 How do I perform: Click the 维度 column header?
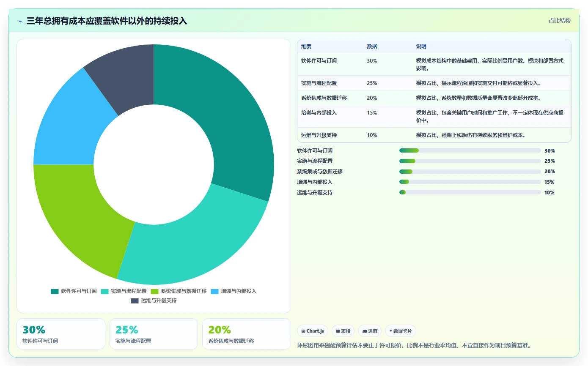[306, 46]
